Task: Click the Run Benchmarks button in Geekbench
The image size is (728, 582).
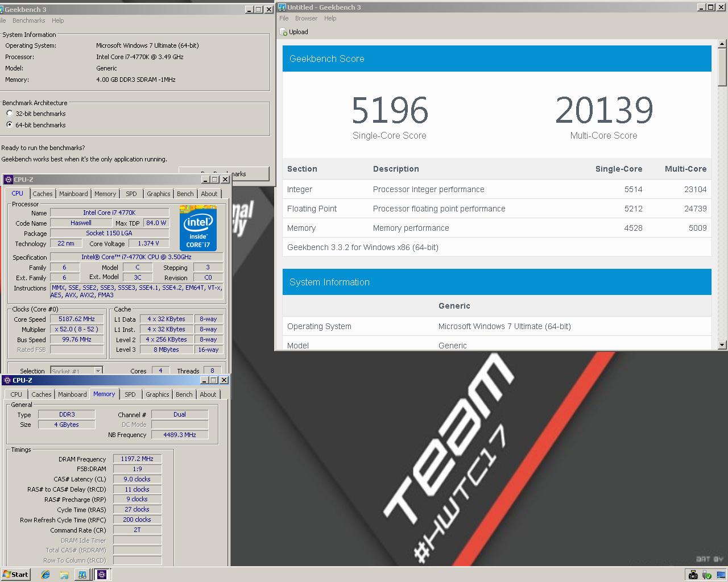Action: click(224, 173)
